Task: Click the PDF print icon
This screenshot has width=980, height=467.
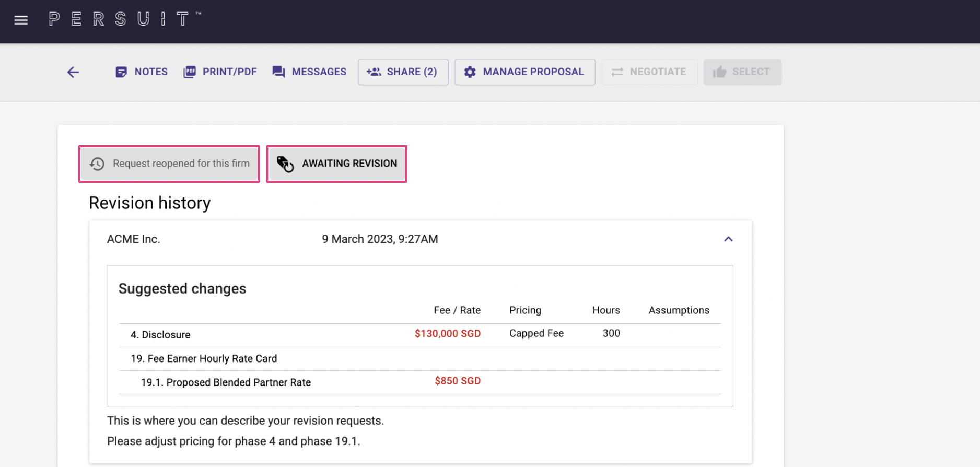Action: [190, 72]
